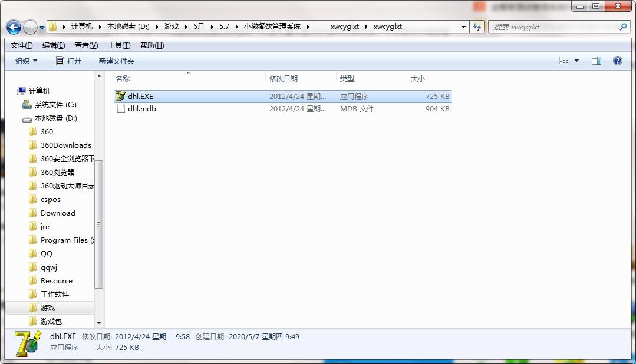Click the dhl.mdb file name
Viewport: 636px width, 364px height.
click(142, 108)
